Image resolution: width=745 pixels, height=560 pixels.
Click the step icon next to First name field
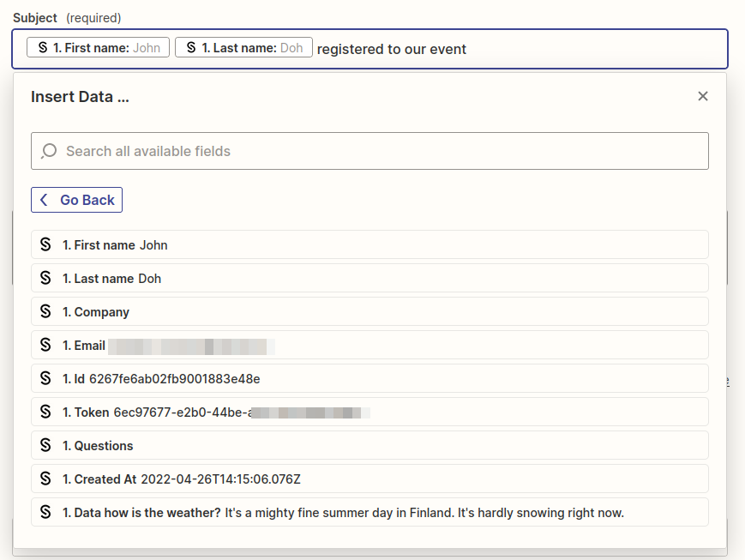point(45,244)
